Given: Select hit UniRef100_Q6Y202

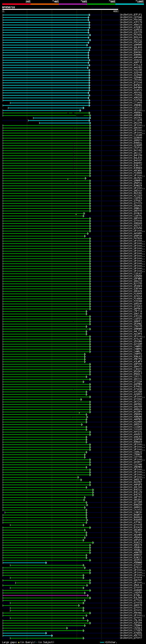Looking at the screenshot, I should pos(131,402).
